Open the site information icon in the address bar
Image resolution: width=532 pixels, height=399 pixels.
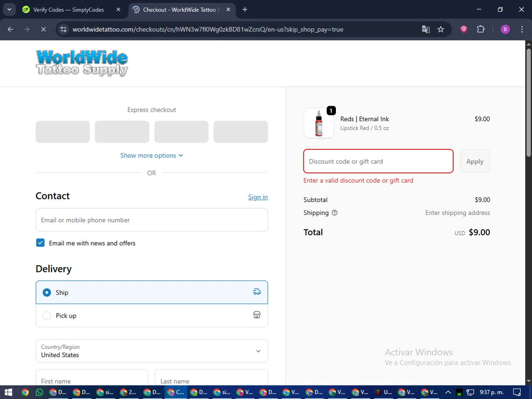click(63, 29)
